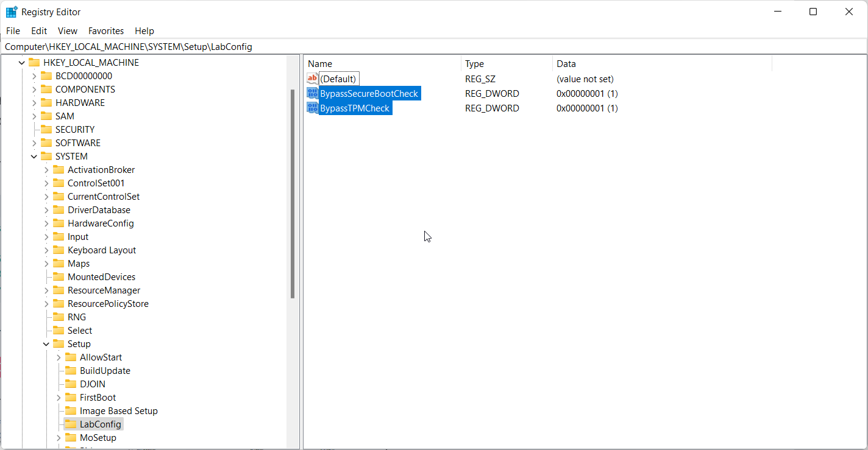Screen dimensions: 868x450
Task: Select the RNG key label
Action: 77,317
